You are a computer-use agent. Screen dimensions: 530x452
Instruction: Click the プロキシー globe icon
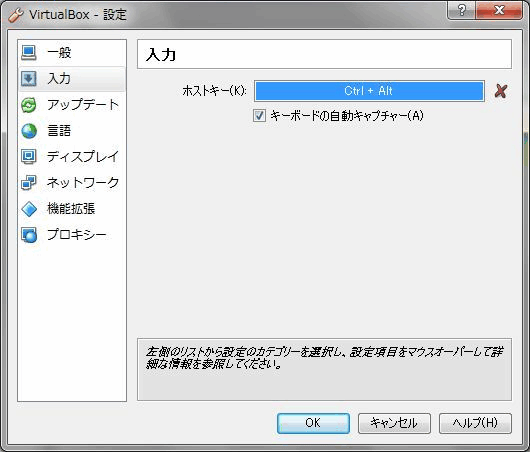(x=29, y=235)
